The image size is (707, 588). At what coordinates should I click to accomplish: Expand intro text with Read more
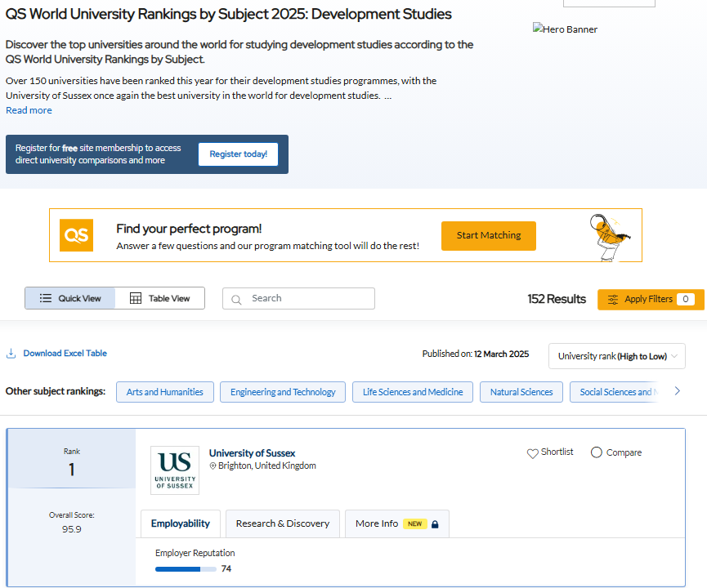point(29,110)
